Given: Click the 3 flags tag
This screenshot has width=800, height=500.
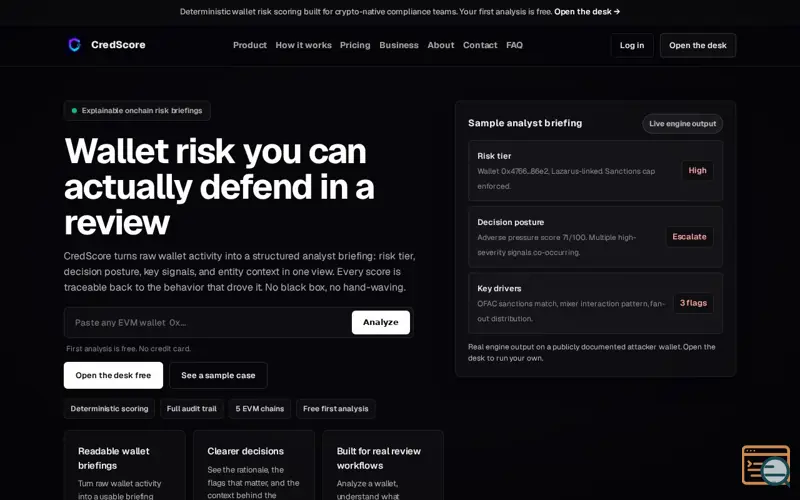Looking at the screenshot, I should pos(693,303).
